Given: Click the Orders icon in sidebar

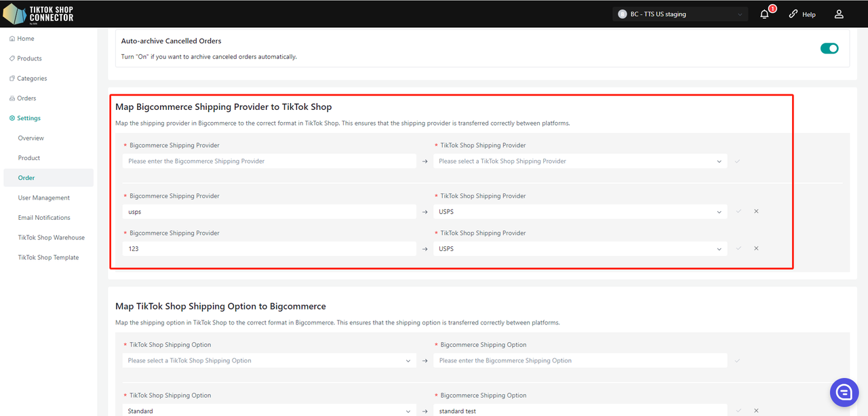Looking at the screenshot, I should click(12, 98).
